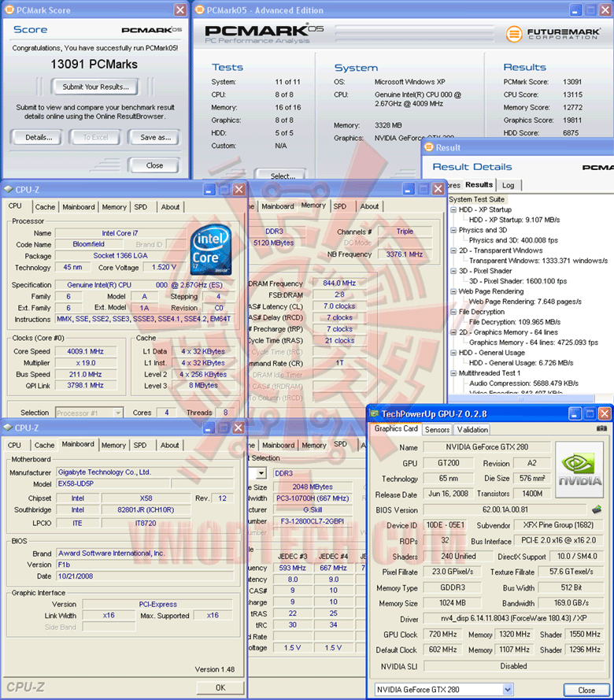The width and height of the screenshot is (614, 700).
Task: Click the Graphics Score value 19811
Action: click(x=572, y=120)
